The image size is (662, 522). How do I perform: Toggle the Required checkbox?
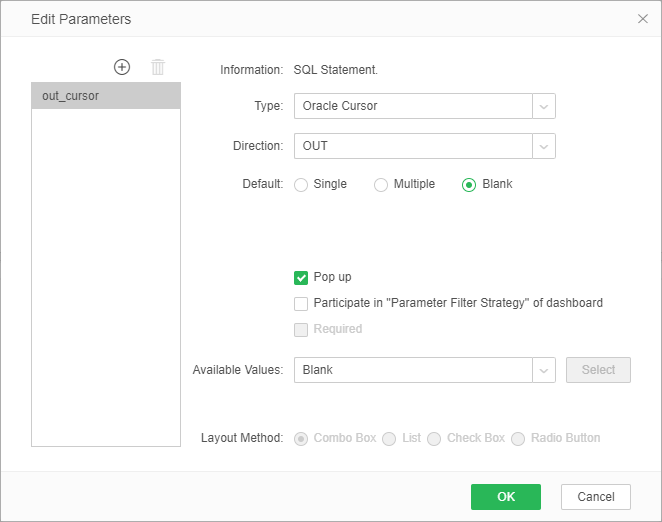[x=301, y=330]
